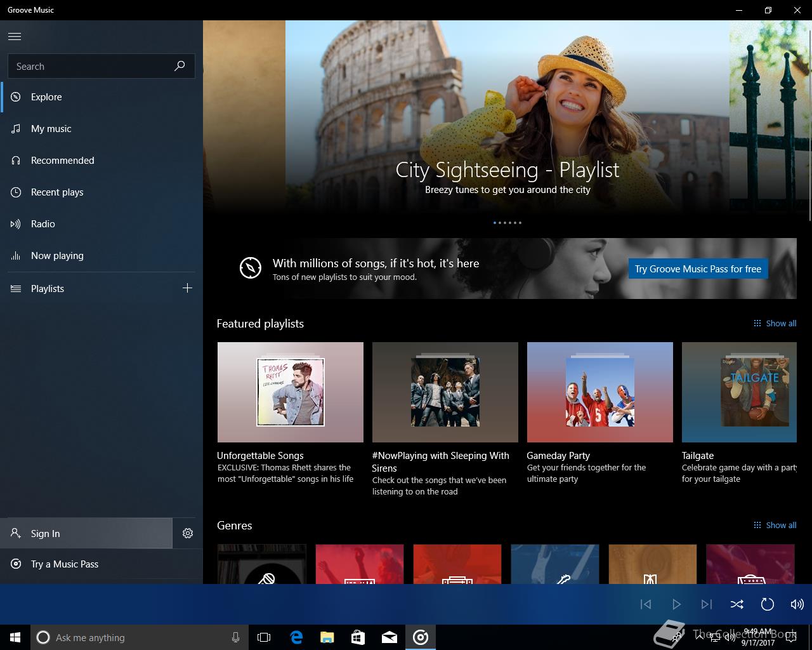Open the Windows Start menu
812x650 pixels.
(15, 637)
